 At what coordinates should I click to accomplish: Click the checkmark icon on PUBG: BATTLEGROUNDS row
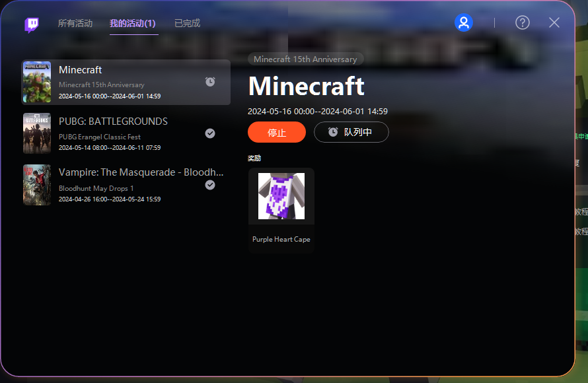pyautogui.click(x=210, y=133)
